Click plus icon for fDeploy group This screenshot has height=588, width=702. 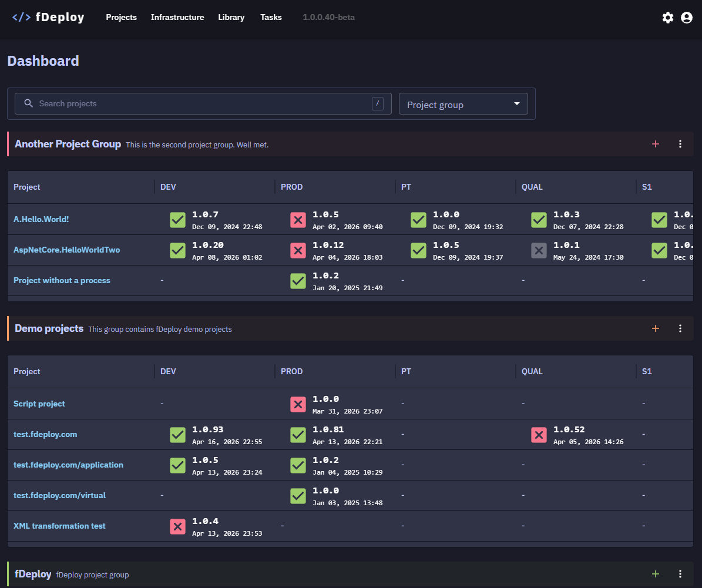(656, 574)
